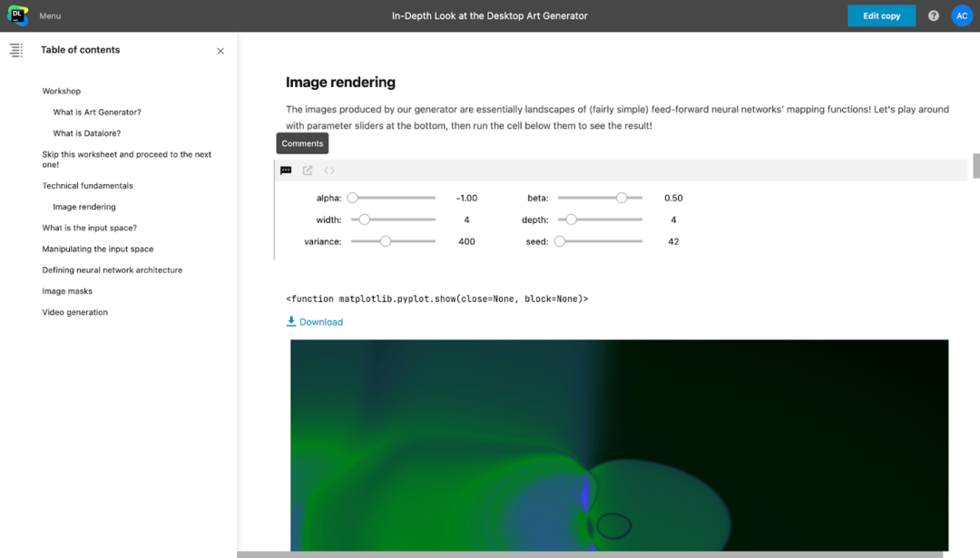Select Image rendering in table of contents
The width and height of the screenshot is (980, 558).
(84, 207)
